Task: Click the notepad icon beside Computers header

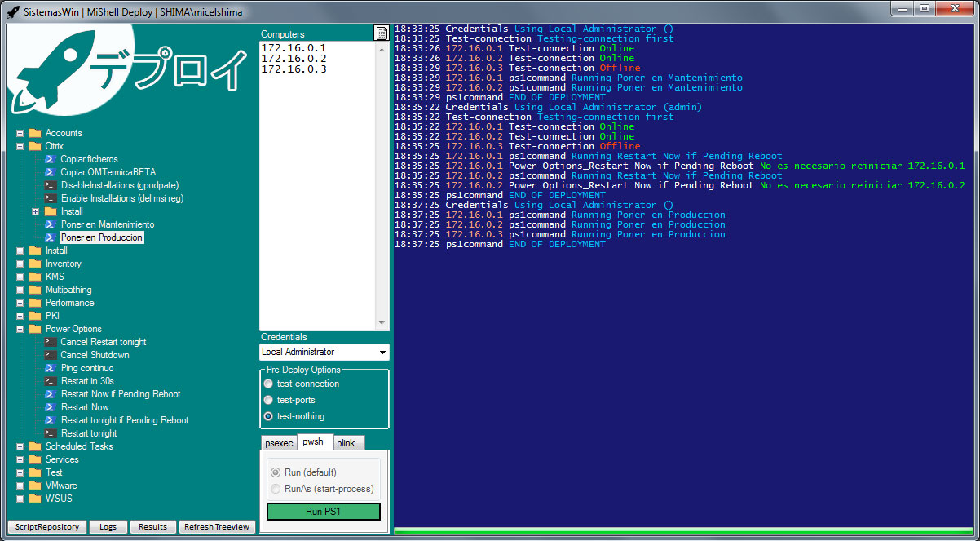Action: [x=382, y=32]
